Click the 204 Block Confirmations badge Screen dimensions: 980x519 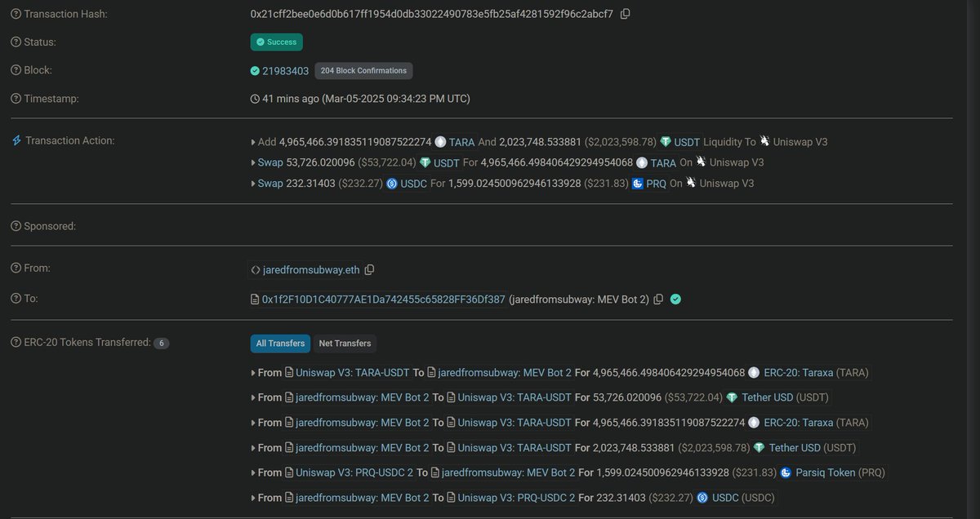tap(363, 71)
